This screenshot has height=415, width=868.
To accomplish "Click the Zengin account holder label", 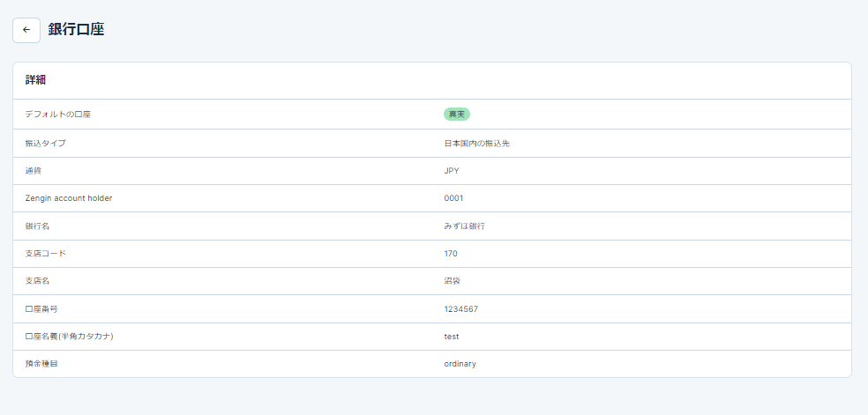I will pyautogui.click(x=69, y=198).
